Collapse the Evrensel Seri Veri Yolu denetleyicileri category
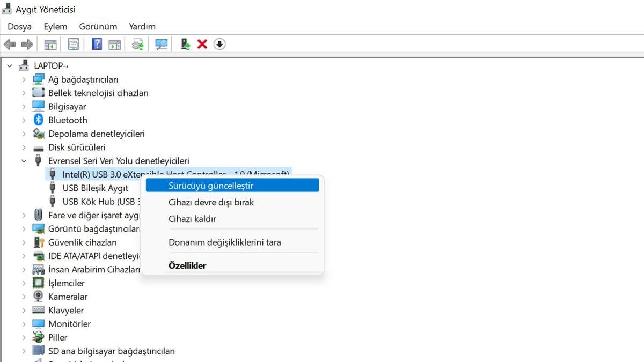Image resolution: width=644 pixels, height=362 pixels. (23, 160)
